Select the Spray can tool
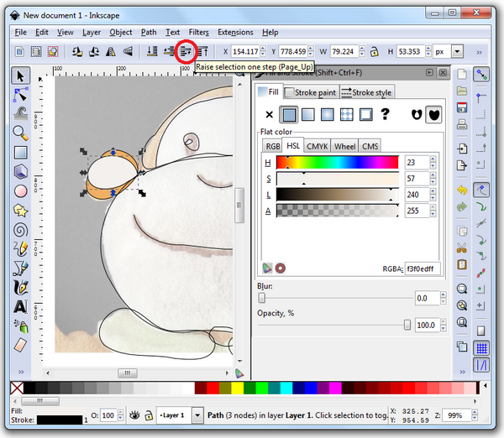The height and width of the screenshot is (438, 504). click(x=21, y=326)
